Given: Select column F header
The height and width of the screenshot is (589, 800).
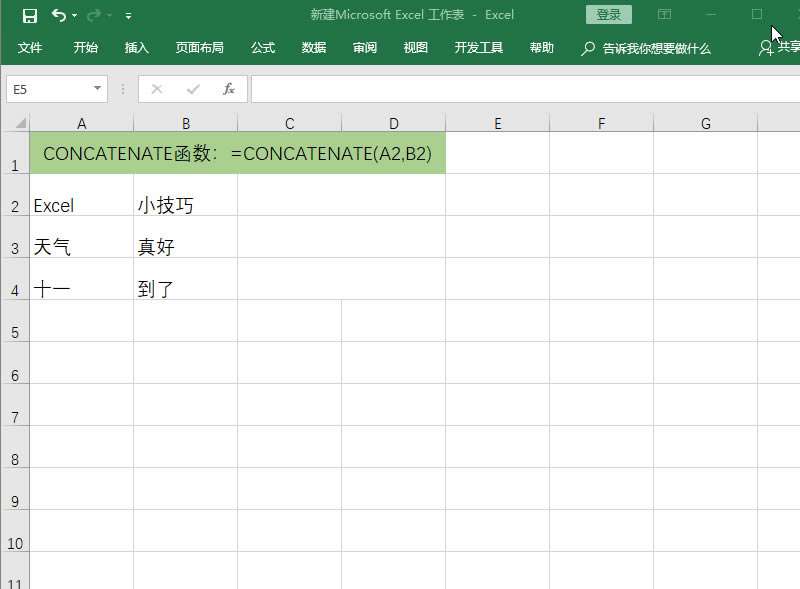Looking at the screenshot, I should click(602, 124).
